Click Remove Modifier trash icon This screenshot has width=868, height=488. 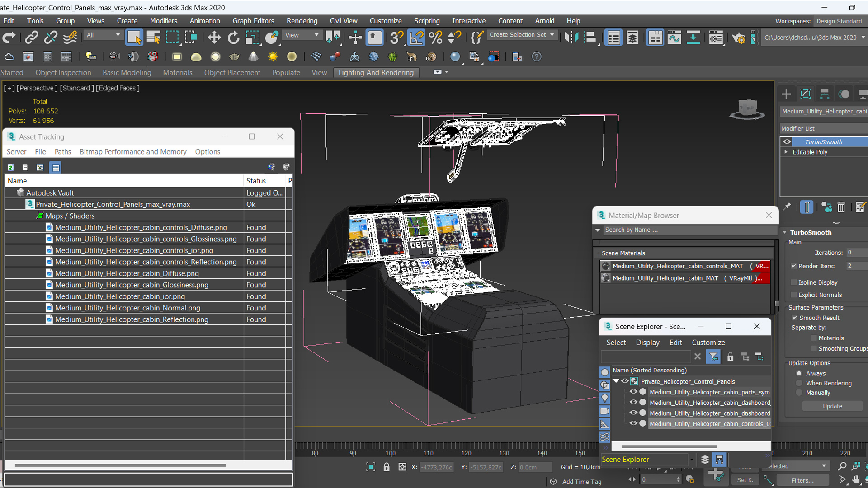[841, 207]
